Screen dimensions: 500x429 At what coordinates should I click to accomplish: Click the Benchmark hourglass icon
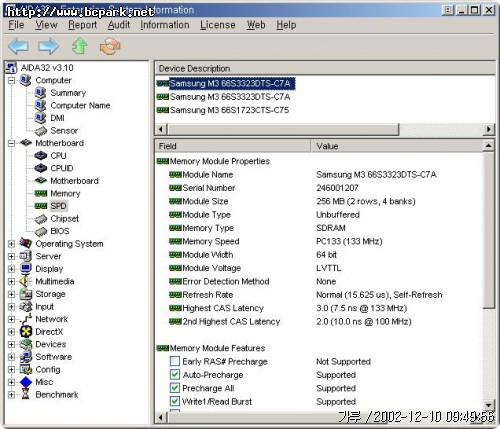[x=26, y=395]
